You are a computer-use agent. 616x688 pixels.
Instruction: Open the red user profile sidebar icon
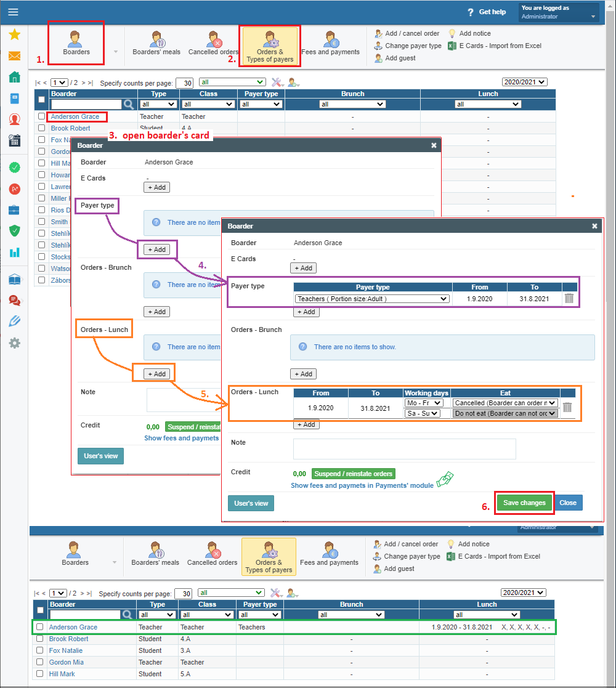15,119
